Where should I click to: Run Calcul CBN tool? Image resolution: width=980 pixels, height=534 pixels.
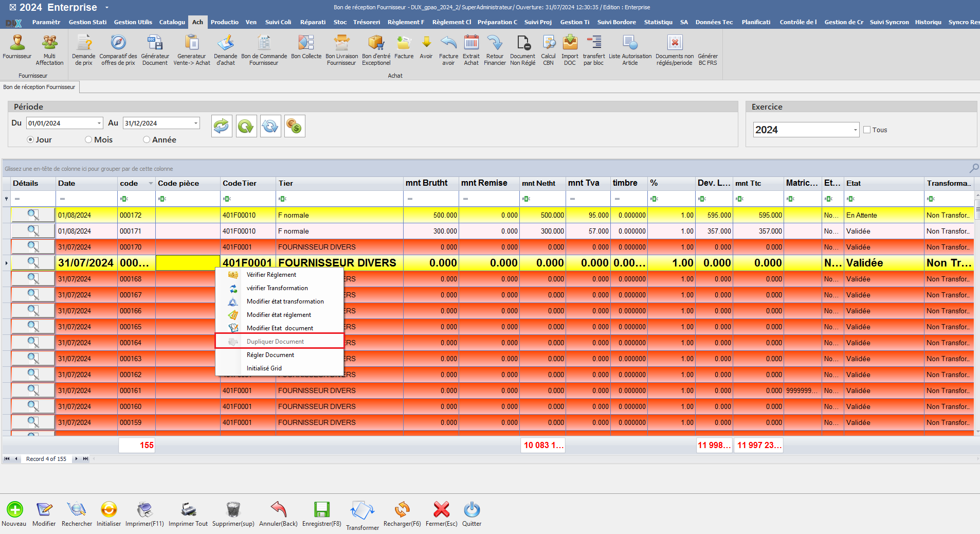pos(548,49)
